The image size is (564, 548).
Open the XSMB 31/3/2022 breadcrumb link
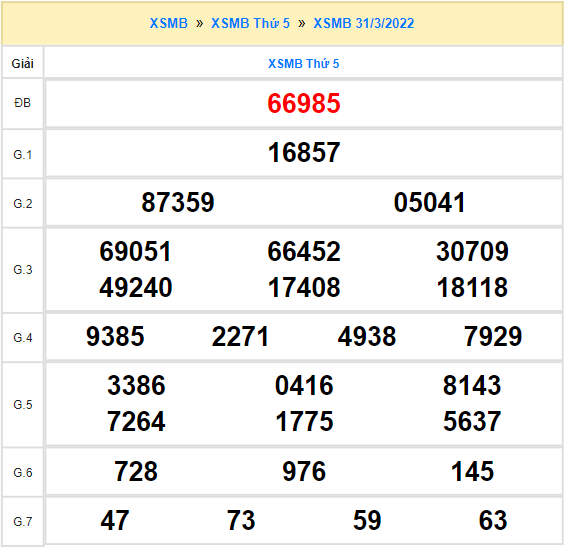(364, 23)
